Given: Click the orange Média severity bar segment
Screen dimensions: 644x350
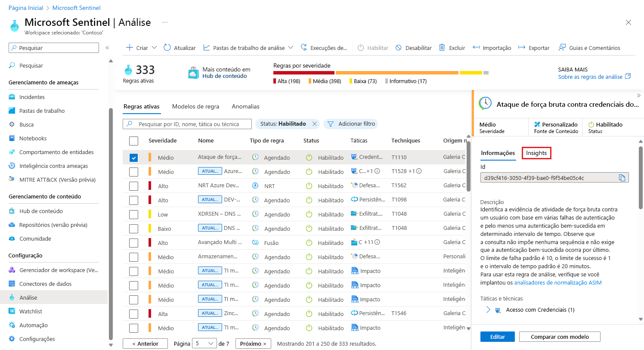Looking at the screenshot, I should pos(397,73).
